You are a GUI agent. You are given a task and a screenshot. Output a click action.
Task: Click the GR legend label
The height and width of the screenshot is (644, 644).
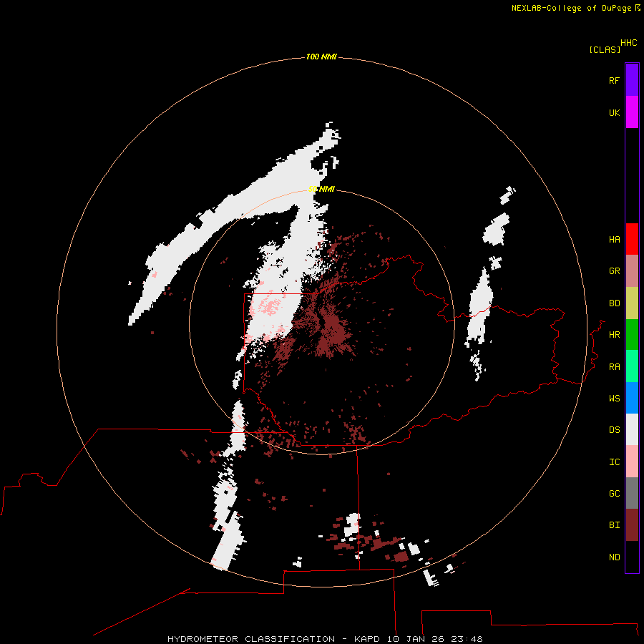[614, 271]
